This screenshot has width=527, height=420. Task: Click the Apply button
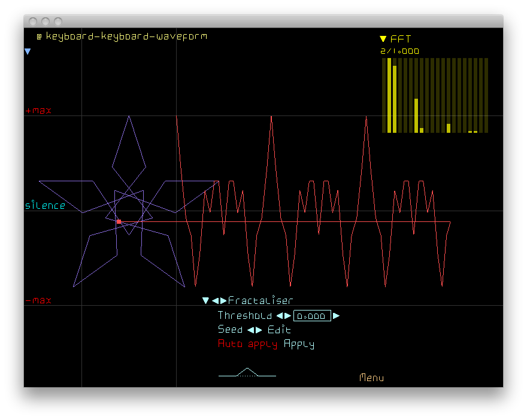[299, 344]
